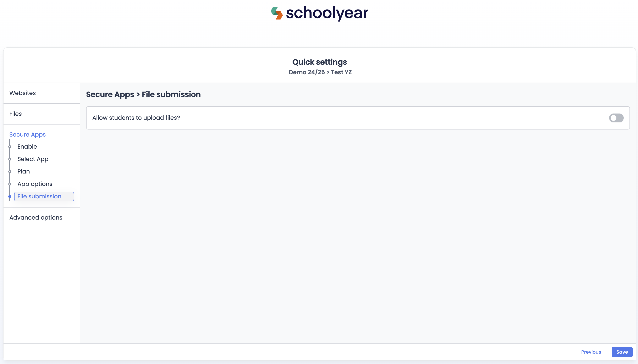Viewport: 638px width, 364px height.
Task: Collapse the Secure Apps section
Action: pyautogui.click(x=27, y=134)
